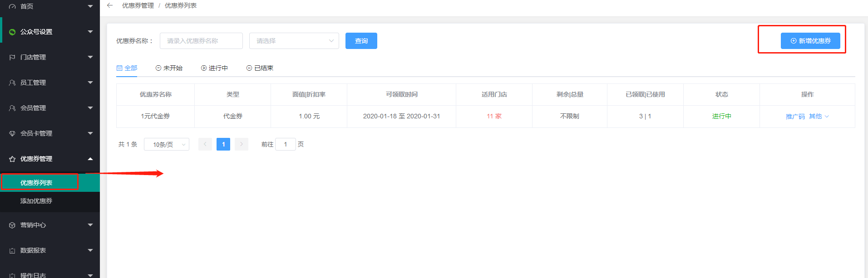Click the person icon beside 会员管理
Screen dimensions: 868x278
click(x=12, y=108)
